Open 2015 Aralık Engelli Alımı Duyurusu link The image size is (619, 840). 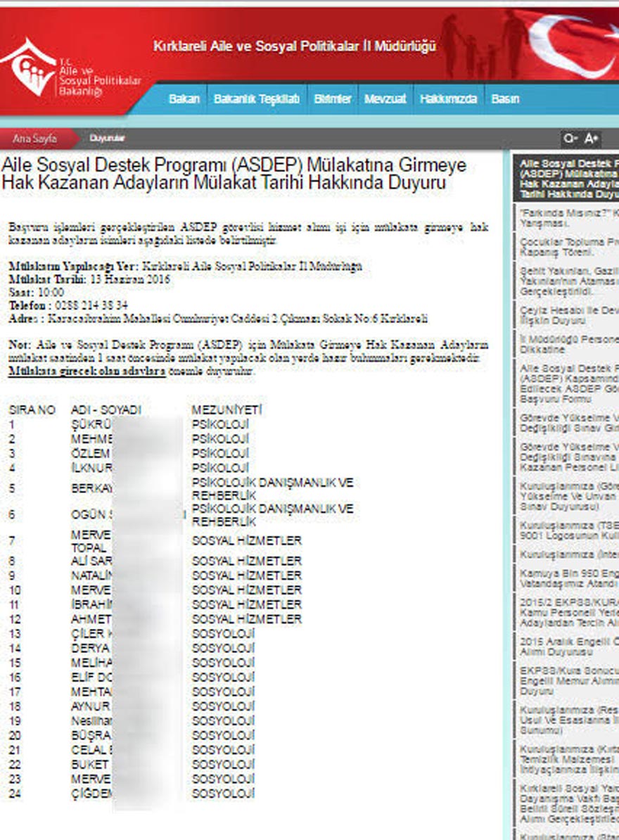tap(566, 646)
